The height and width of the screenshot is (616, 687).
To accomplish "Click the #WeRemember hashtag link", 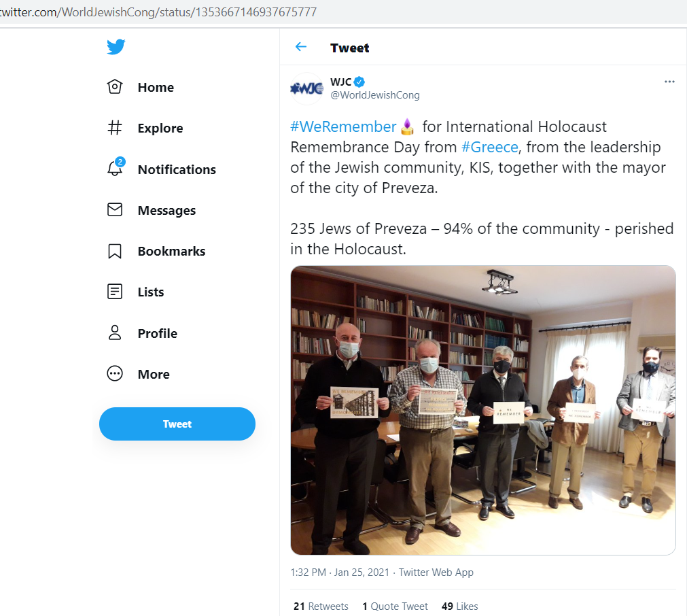I will coord(343,126).
